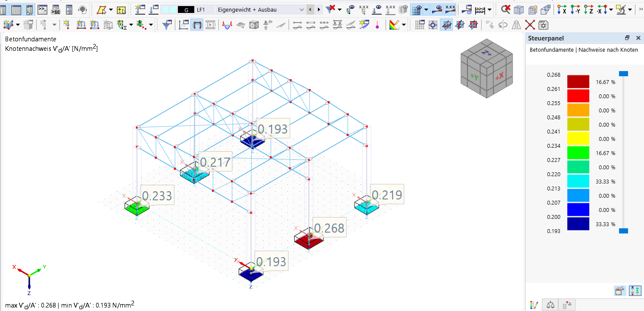Click the filter with red X icon
Screen dimensions: 644x311
331,9
